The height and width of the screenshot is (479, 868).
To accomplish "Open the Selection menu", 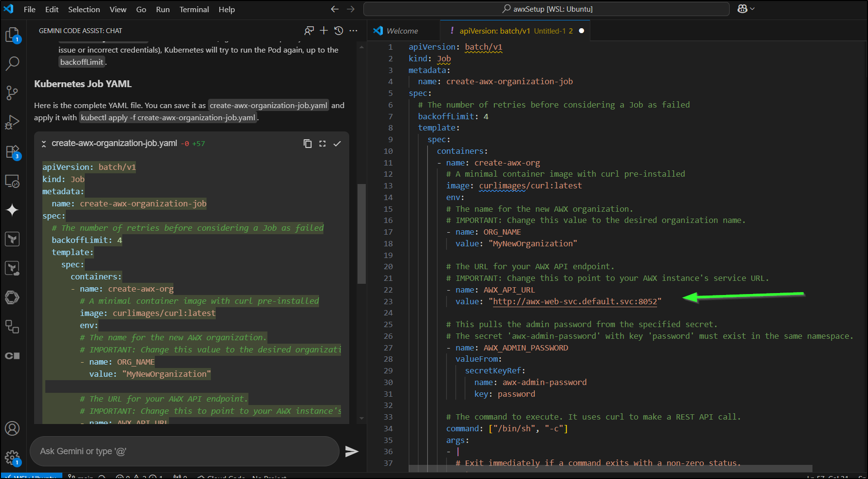I will (84, 9).
